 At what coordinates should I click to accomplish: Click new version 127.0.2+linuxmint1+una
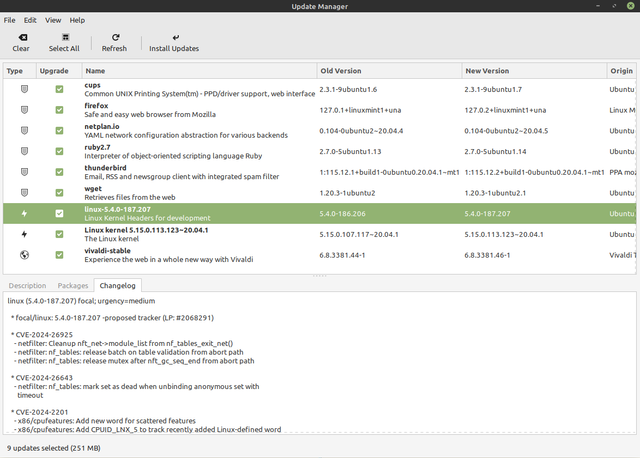505,110
